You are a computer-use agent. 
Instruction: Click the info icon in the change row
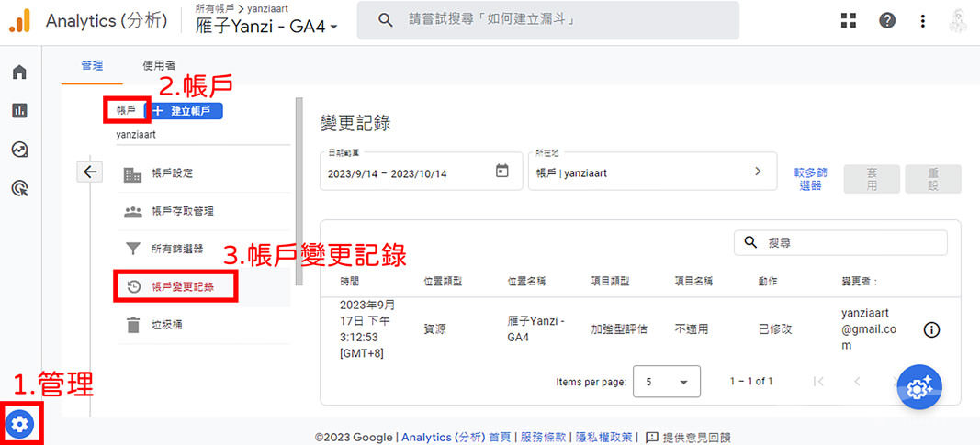[x=931, y=330]
